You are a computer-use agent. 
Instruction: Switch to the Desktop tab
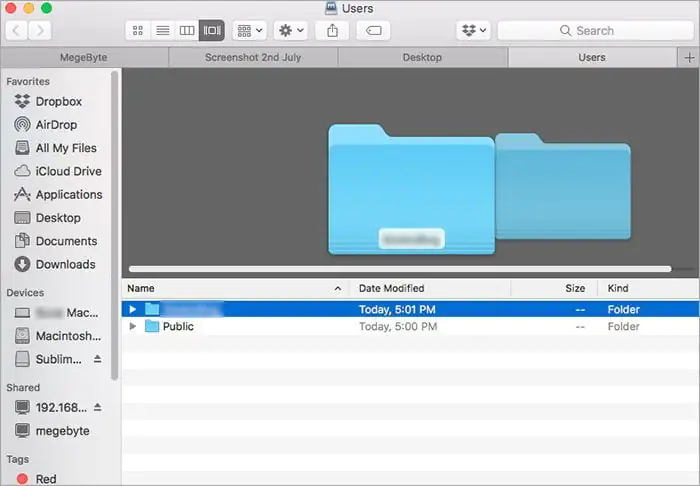[422, 57]
